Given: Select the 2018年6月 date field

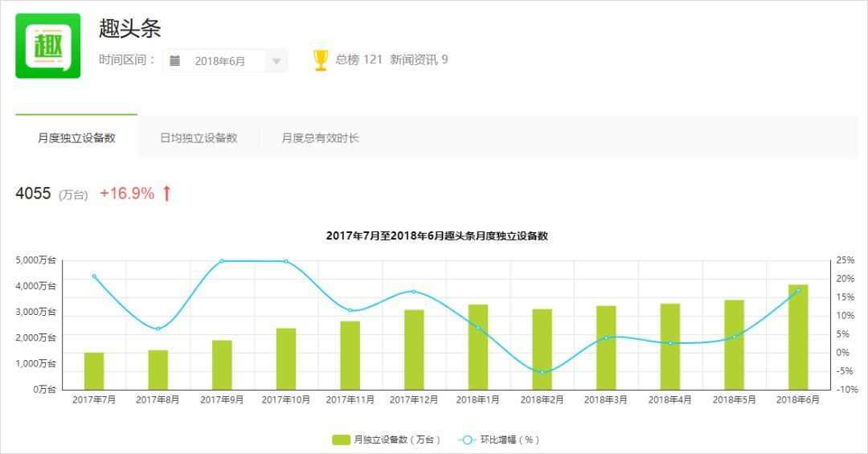Looking at the screenshot, I should [219, 61].
